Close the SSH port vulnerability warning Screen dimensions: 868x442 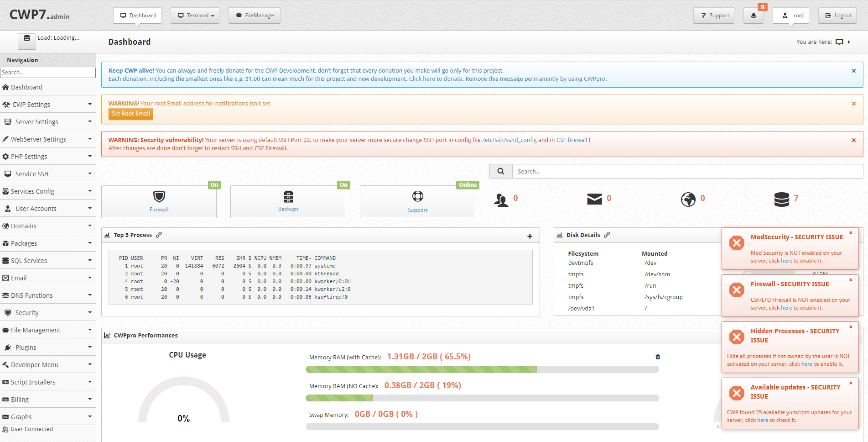[x=854, y=140]
